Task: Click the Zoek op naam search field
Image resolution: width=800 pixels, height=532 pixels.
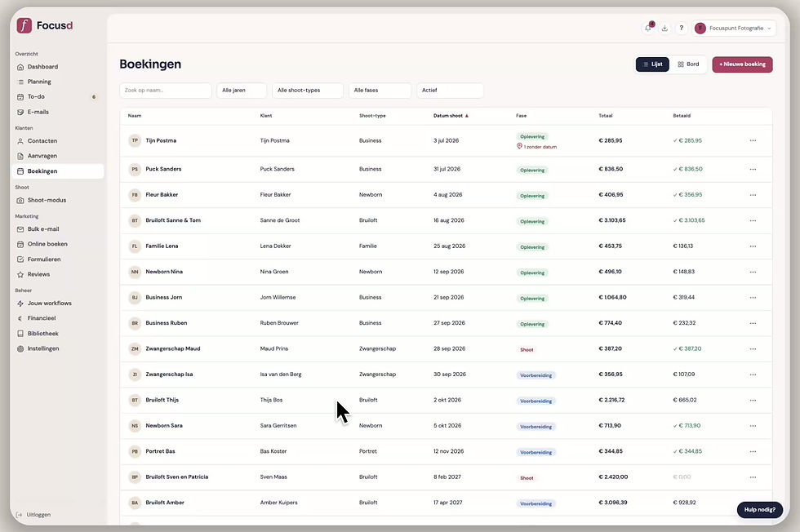Action: click(x=165, y=91)
